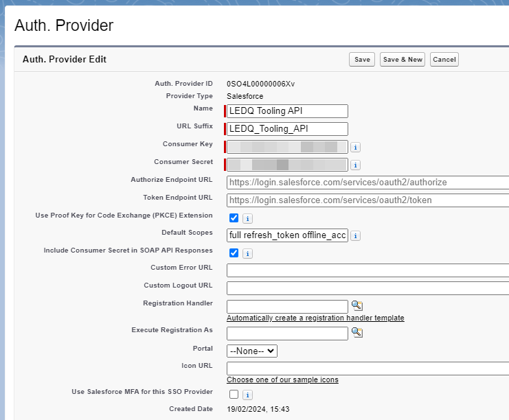
Task: Edit the Token Endpoint URL field
Action: 367,200
